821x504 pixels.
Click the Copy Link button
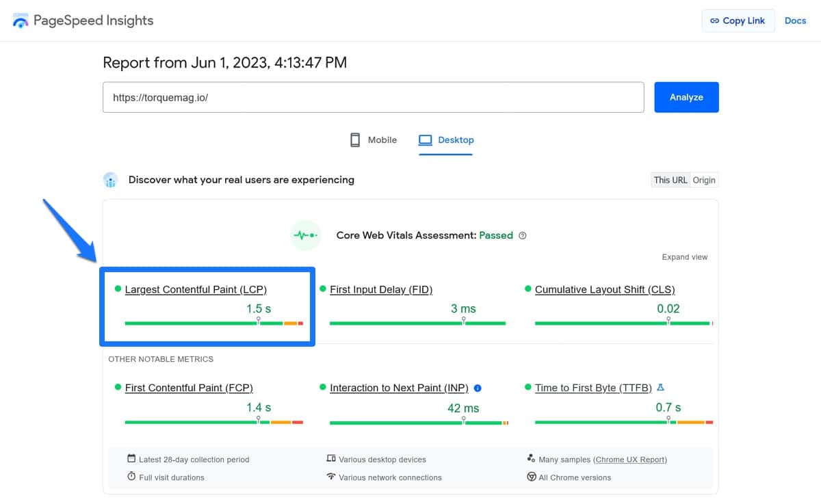[x=738, y=21]
